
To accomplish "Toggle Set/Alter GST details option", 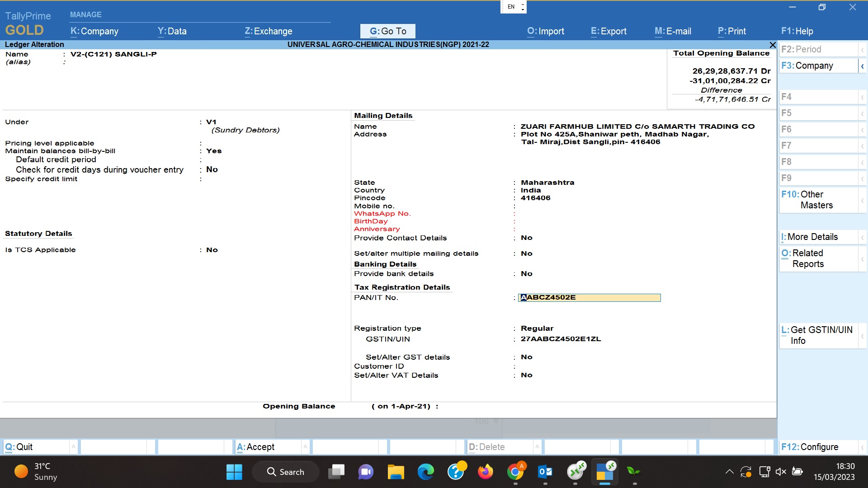I will click(x=527, y=357).
